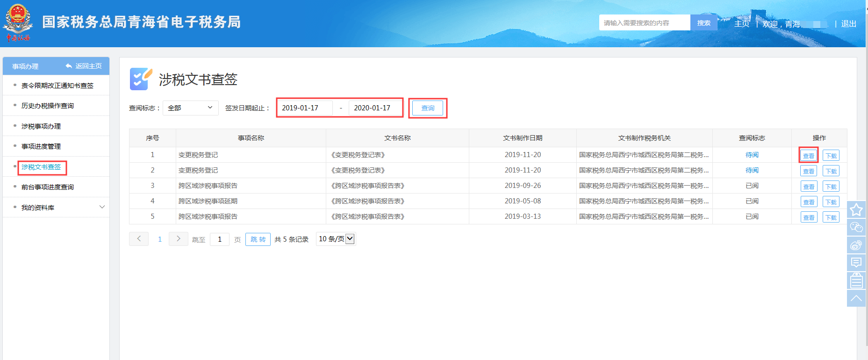Open 前台事项进度查询 menu item
Screen dimensions: 868x360
click(x=48, y=187)
